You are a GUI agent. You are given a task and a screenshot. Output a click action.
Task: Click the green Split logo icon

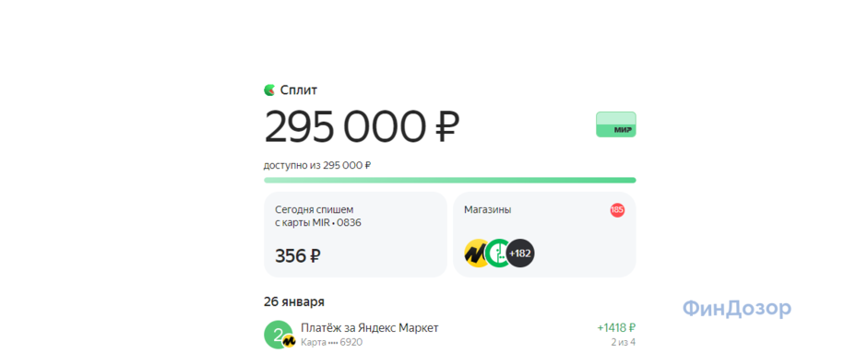click(269, 90)
